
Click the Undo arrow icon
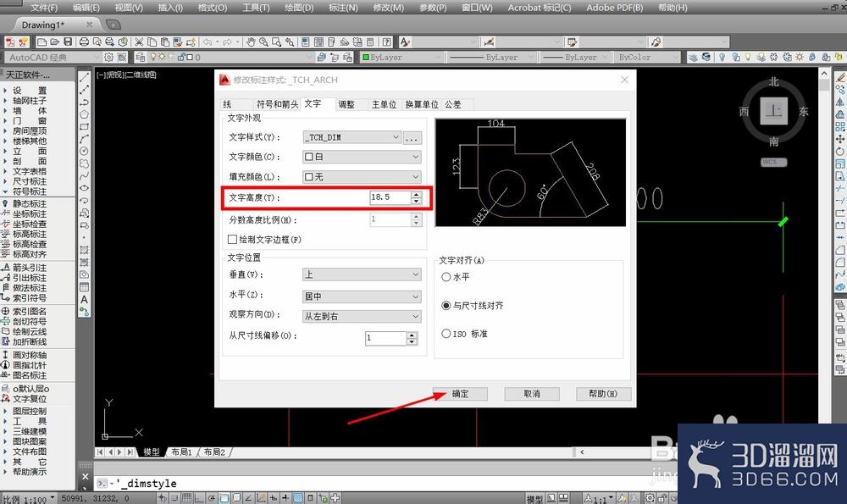pyautogui.click(x=208, y=42)
